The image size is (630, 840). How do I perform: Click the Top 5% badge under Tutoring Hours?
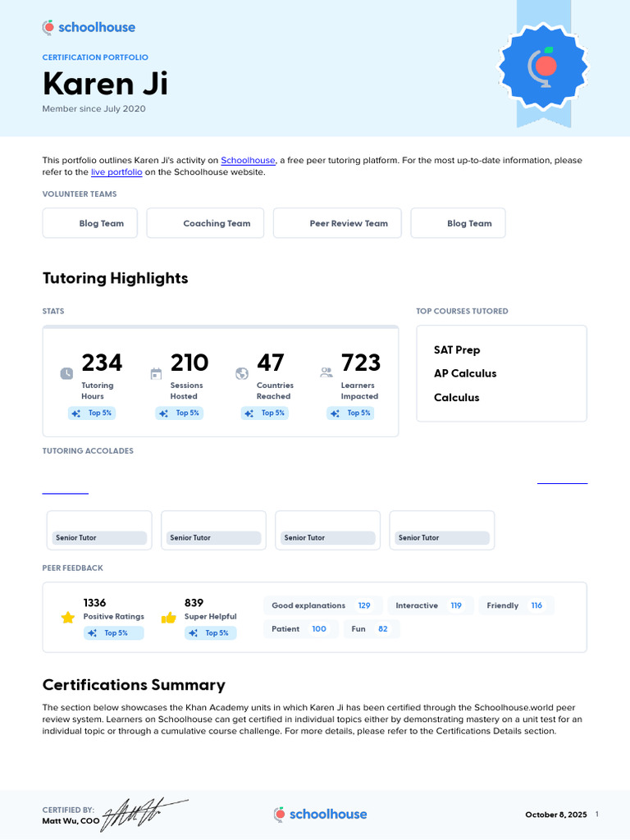coord(92,413)
